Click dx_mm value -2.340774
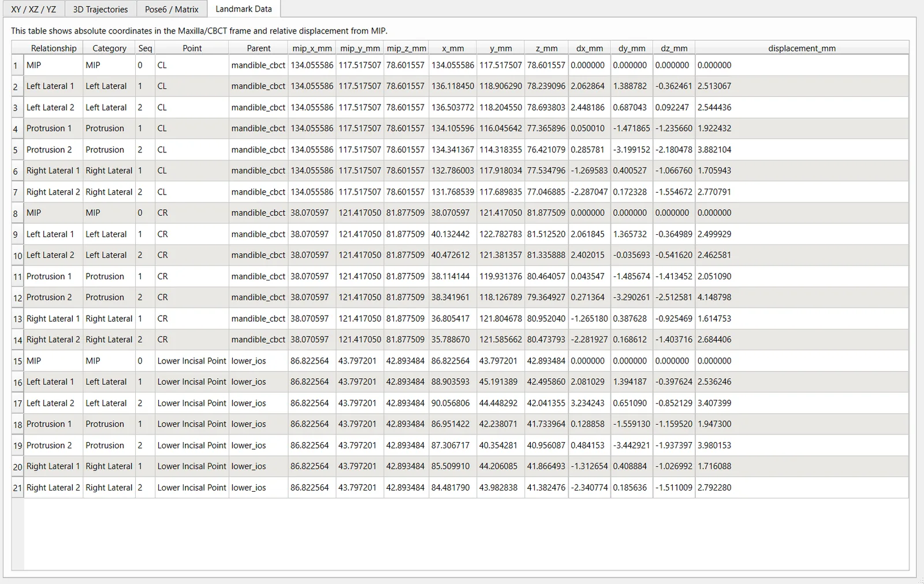Viewport: 924px width, 584px height. pos(589,488)
